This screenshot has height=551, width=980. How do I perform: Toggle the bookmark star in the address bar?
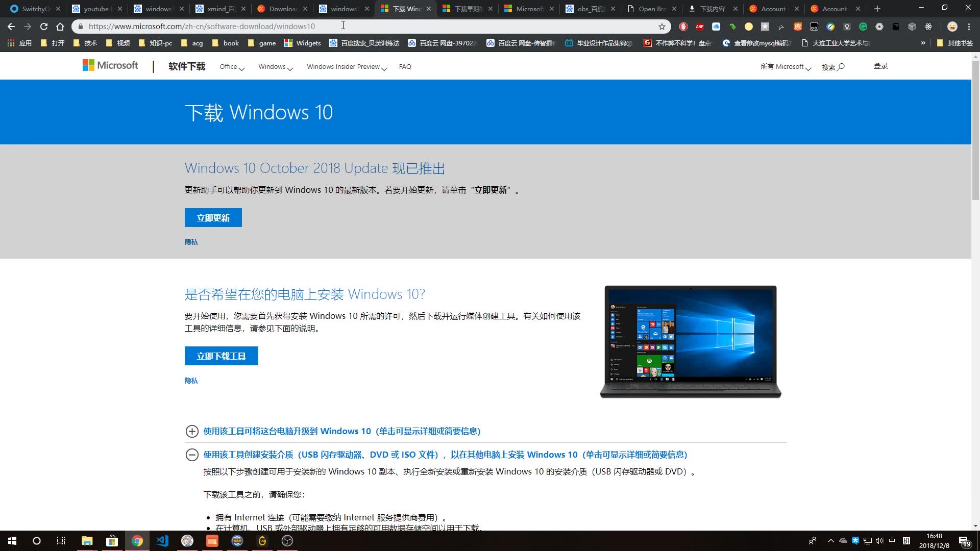click(661, 26)
